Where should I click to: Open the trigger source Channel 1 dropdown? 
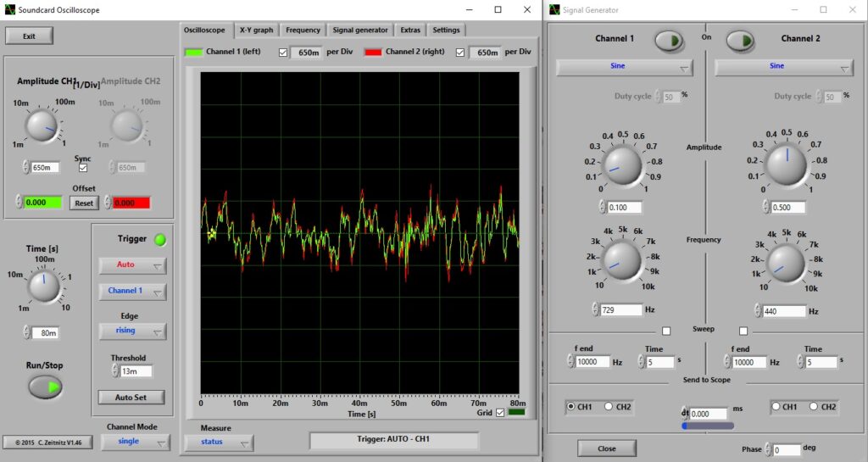[x=132, y=291]
